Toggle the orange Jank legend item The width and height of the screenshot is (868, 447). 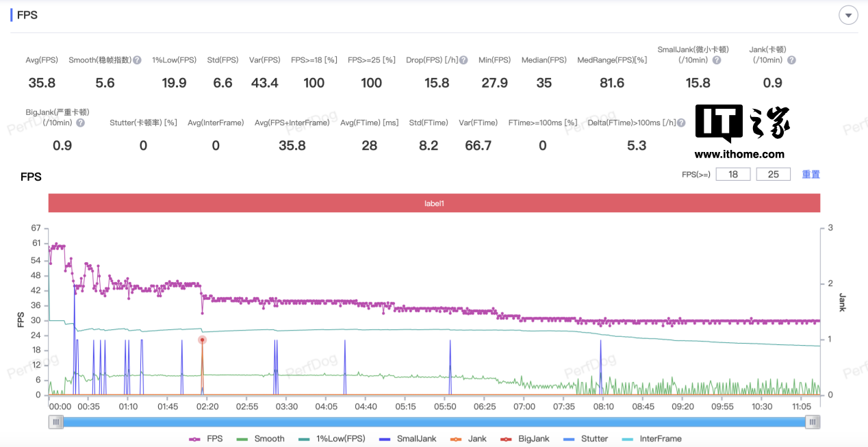pos(468,439)
